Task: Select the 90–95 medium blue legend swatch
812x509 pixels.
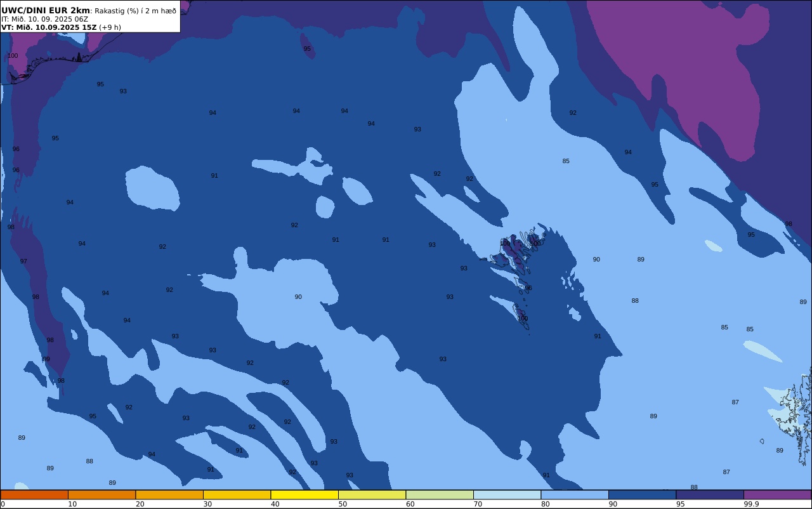Action: point(642,494)
